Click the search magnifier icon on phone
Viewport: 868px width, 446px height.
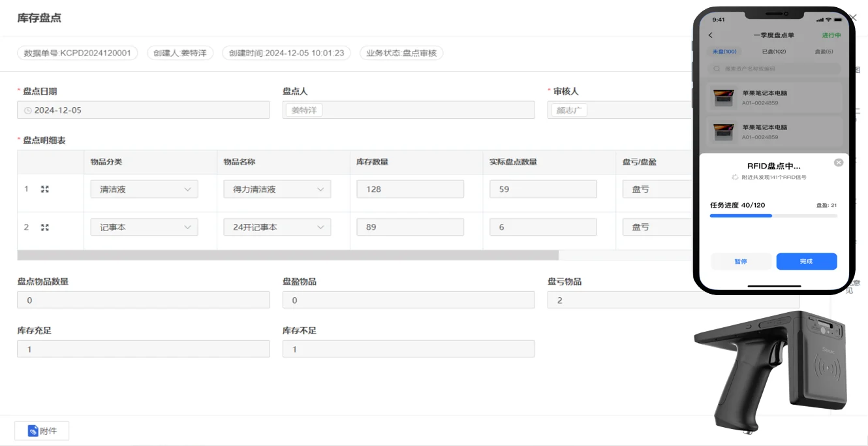click(717, 69)
